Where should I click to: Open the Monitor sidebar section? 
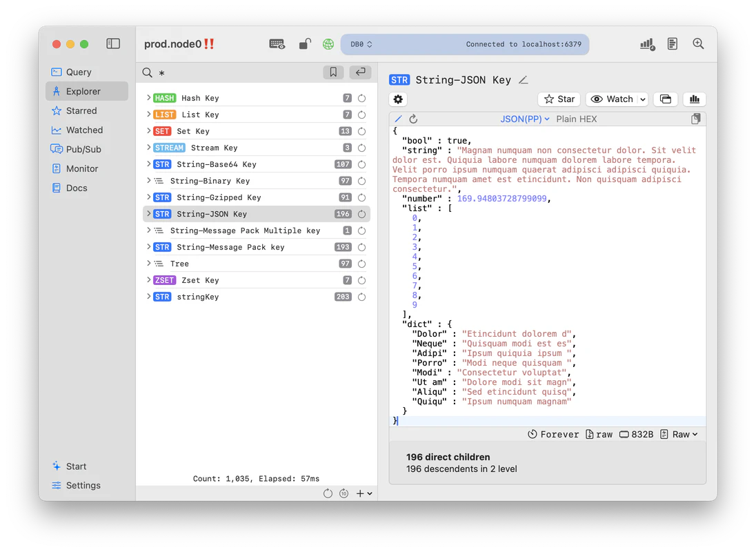pyautogui.click(x=80, y=168)
